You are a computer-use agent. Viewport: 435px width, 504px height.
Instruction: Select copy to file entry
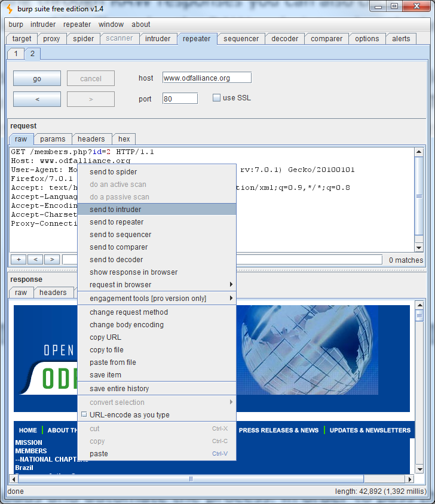point(157,350)
